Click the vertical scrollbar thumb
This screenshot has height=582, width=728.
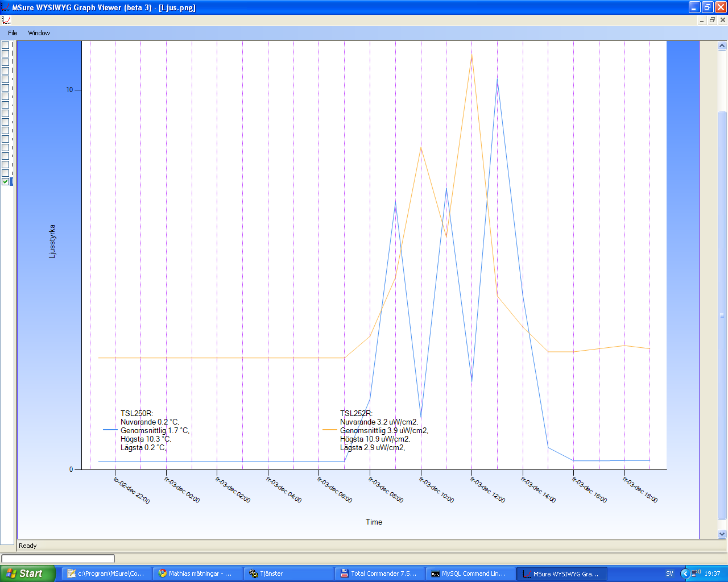[722, 315]
